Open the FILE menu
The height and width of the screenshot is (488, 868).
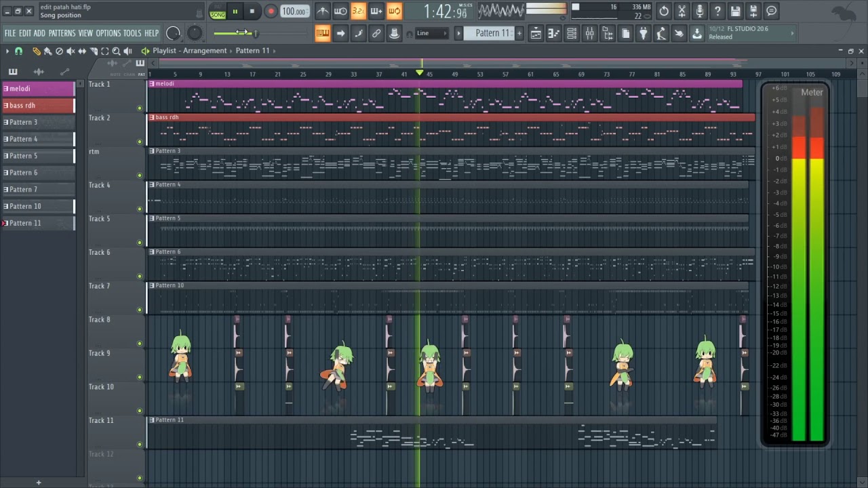point(10,33)
